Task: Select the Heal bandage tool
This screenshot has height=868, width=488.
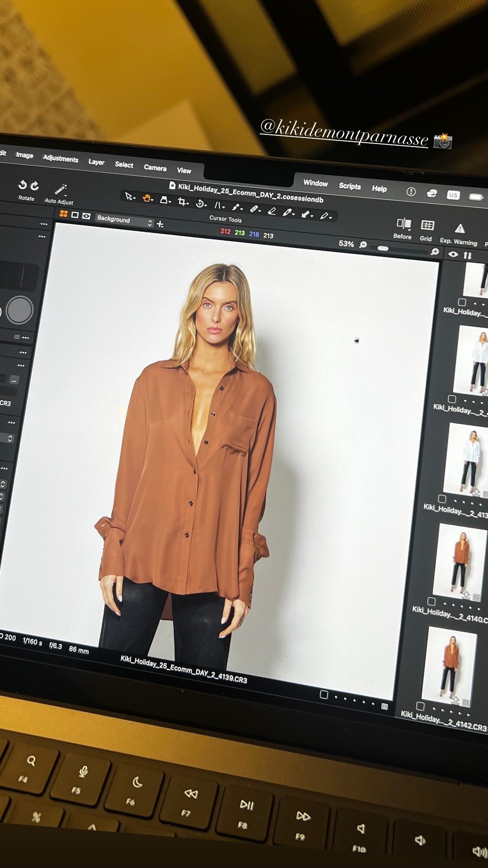Action: pos(255,209)
